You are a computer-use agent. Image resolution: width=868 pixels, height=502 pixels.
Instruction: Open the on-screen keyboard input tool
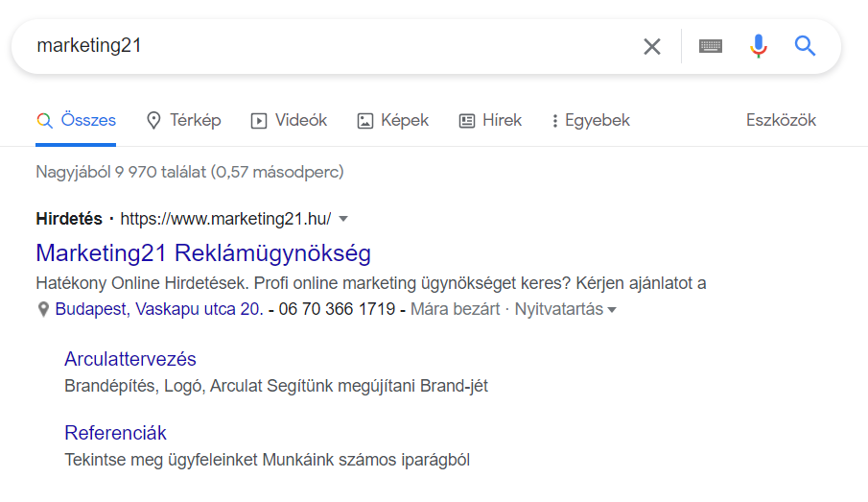point(711,46)
